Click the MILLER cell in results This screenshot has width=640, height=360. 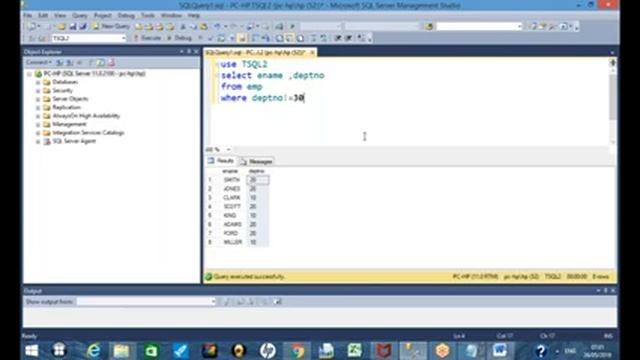[232, 242]
